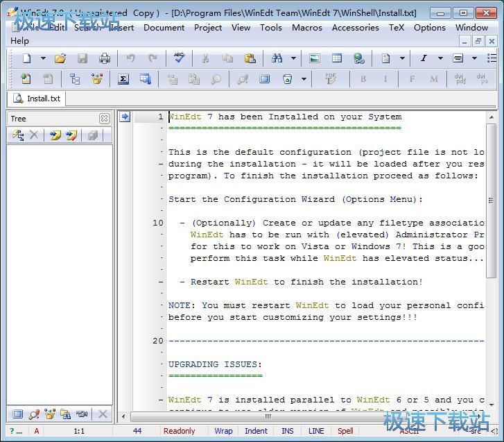Run the ABC spell check icon
This screenshot has height=442, width=504.
point(179,58)
